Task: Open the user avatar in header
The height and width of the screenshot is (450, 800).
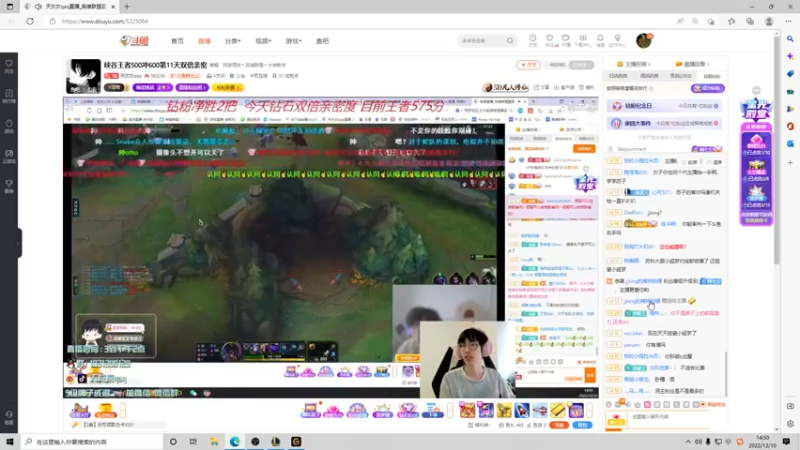Action: point(644,41)
